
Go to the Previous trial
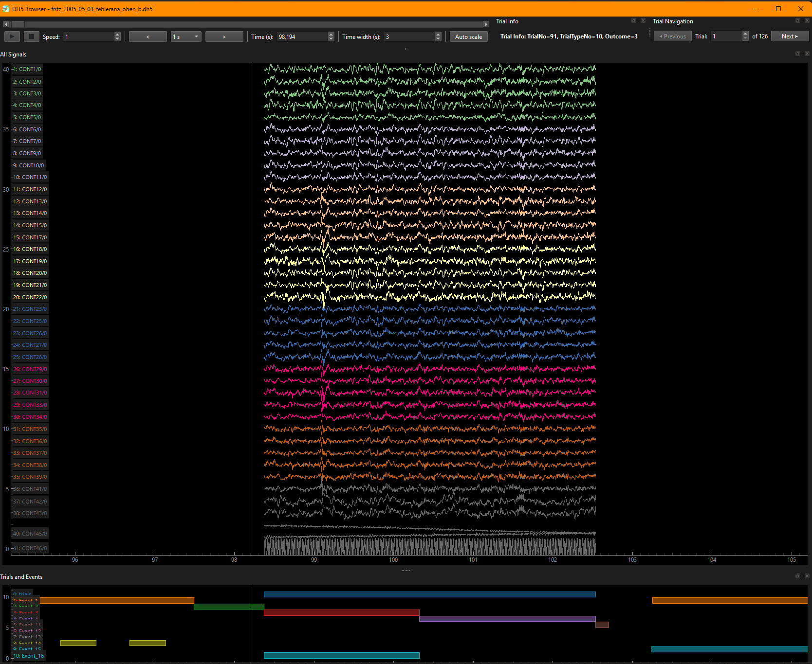672,36
